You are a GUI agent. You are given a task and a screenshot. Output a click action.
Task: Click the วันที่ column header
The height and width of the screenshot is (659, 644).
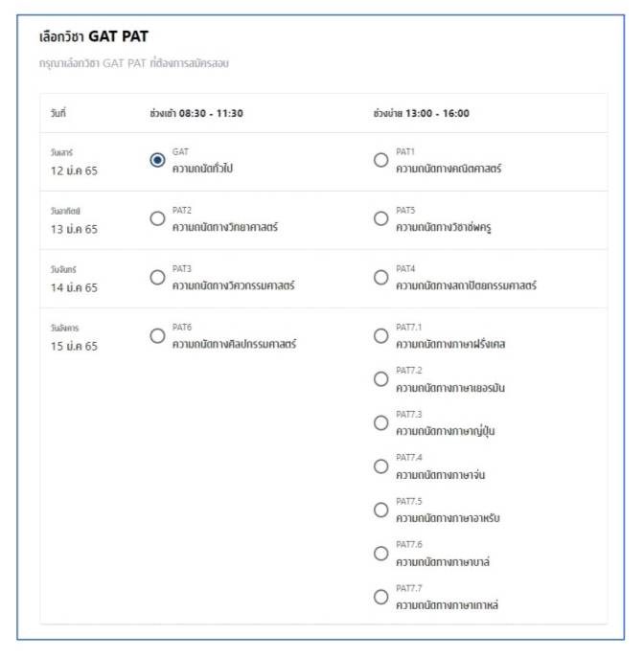58,113
